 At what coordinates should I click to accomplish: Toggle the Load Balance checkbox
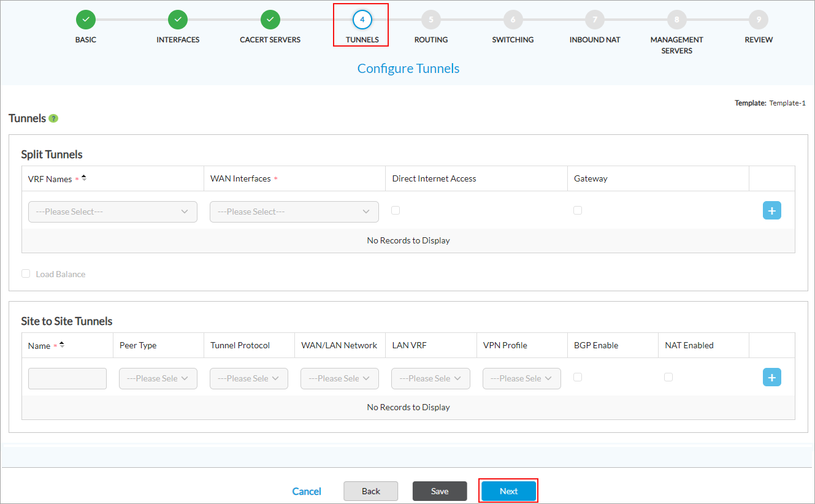coord(26,273)
